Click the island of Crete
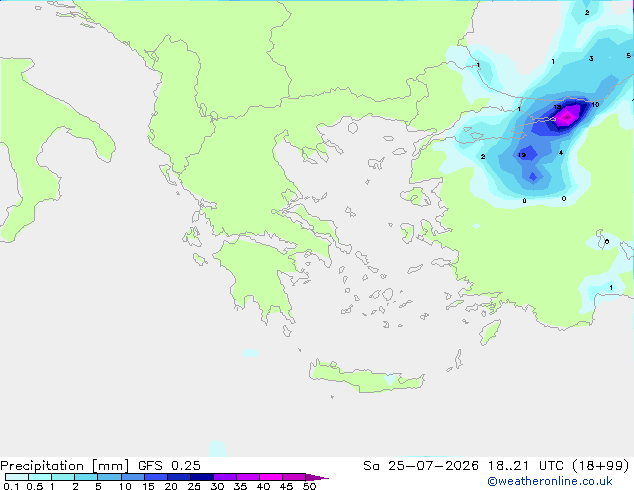 (x=366, y=376)
